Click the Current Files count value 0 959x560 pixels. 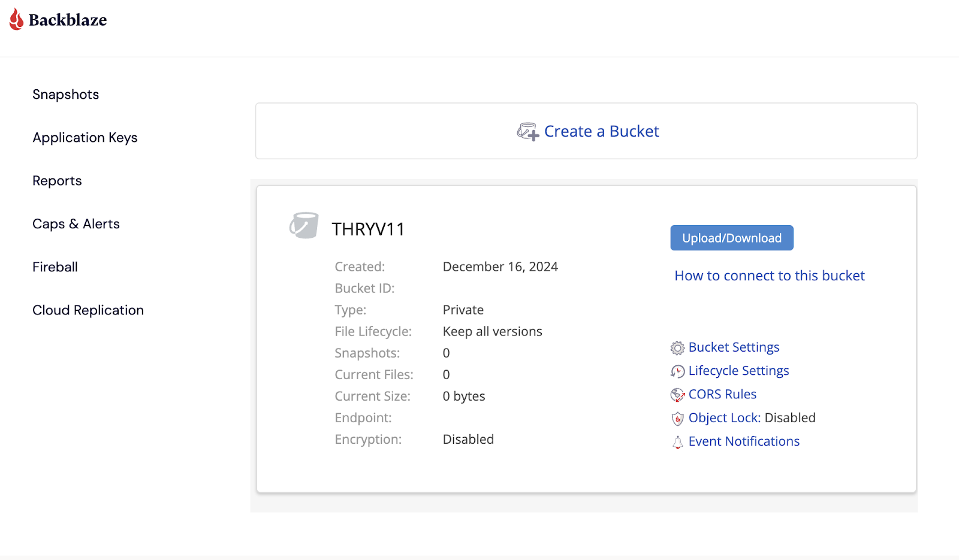click(x=447, y=374)
